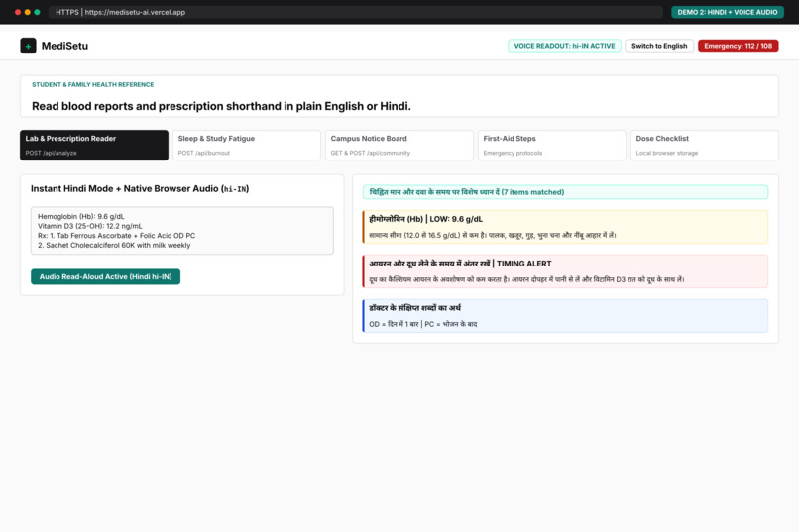Click the red window close dot
Screen dimensions: 799x532
[x=18, y=12]
